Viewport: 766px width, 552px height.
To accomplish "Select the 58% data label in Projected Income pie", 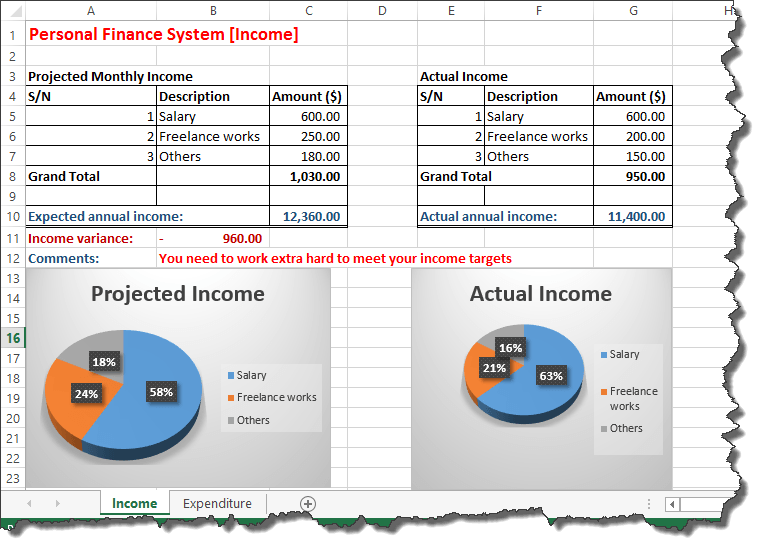I will [x=161, y=392].
